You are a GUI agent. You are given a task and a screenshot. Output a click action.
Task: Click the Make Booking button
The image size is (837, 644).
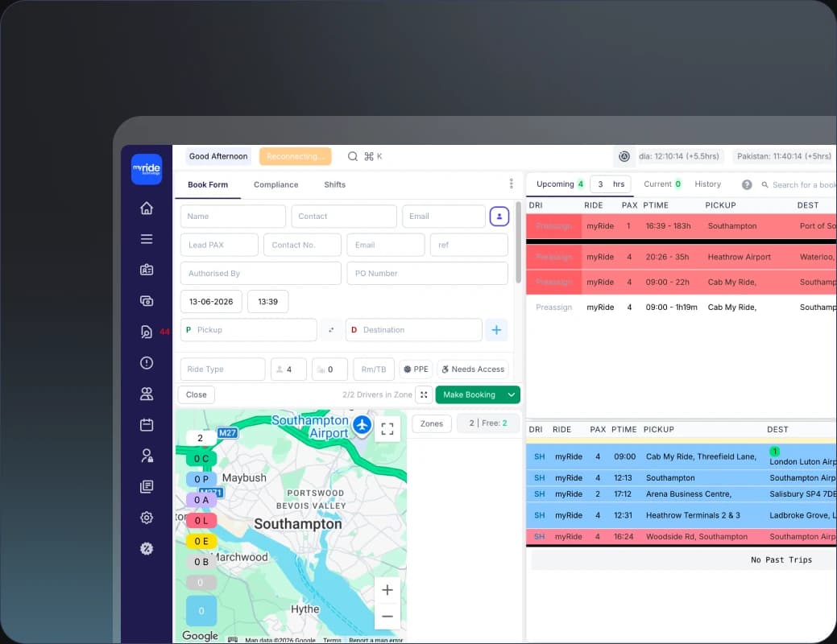470,394
